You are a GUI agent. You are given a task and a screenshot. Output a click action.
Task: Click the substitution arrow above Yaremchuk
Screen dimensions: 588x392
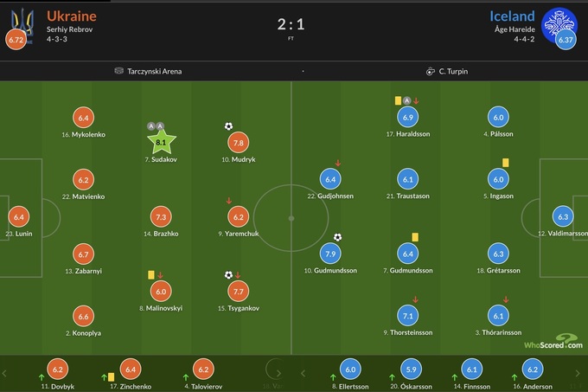tap(228, 201)
